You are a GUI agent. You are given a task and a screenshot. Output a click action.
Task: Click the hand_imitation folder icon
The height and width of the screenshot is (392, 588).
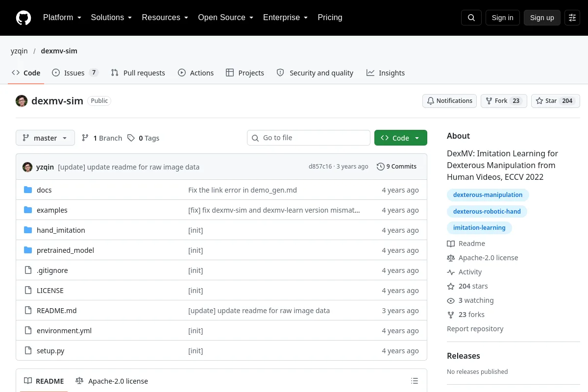pyautogui.click(x=28, y=230)
